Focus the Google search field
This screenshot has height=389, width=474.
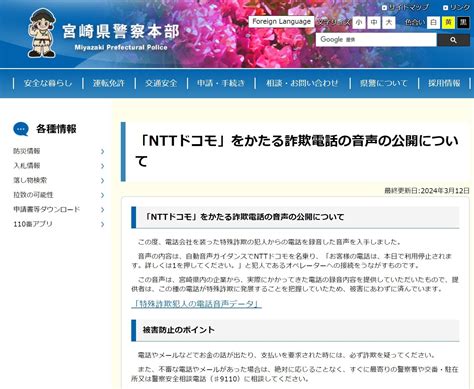pyautogui.click(x=376, y=40)
